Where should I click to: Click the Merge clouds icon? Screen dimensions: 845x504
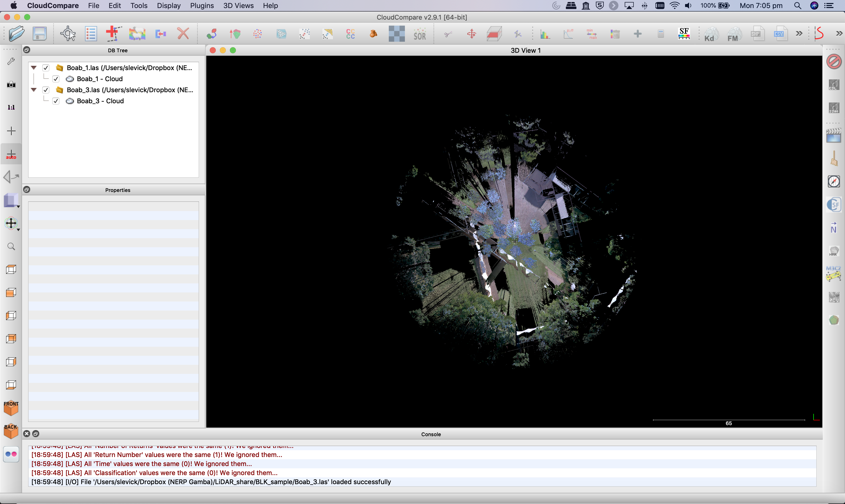tap(160, 34)
